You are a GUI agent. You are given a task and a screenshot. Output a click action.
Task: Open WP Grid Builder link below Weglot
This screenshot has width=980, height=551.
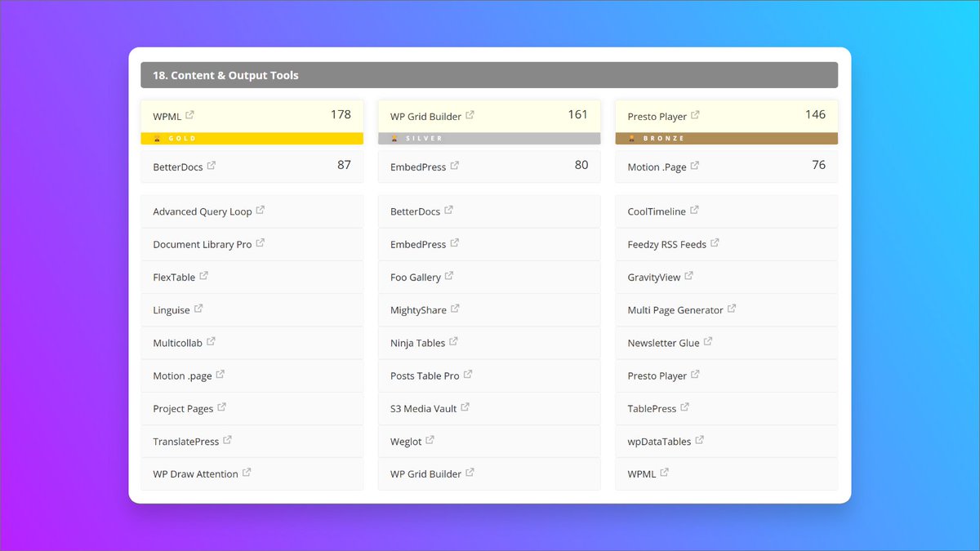[425, 474]
